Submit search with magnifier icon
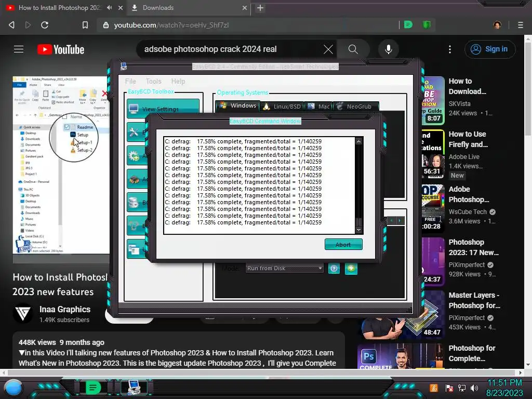Image resolution: width=532 pixels, height=399 pixels. [x=353, y=49]
